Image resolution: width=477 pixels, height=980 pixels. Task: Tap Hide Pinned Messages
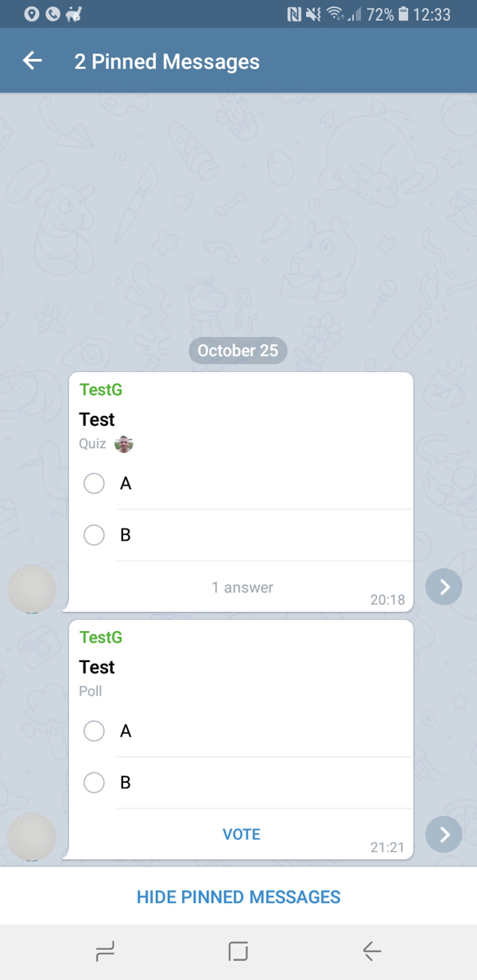[x=238, y=897]
